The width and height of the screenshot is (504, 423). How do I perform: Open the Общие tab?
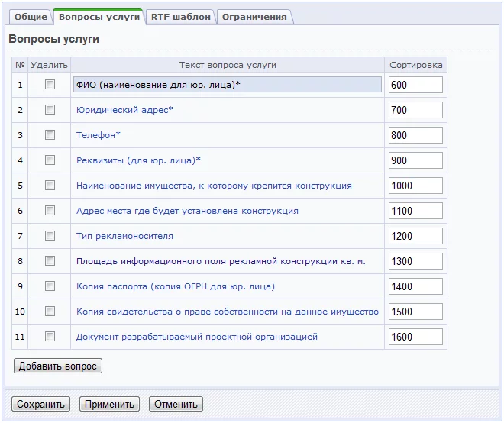(31, 17)
